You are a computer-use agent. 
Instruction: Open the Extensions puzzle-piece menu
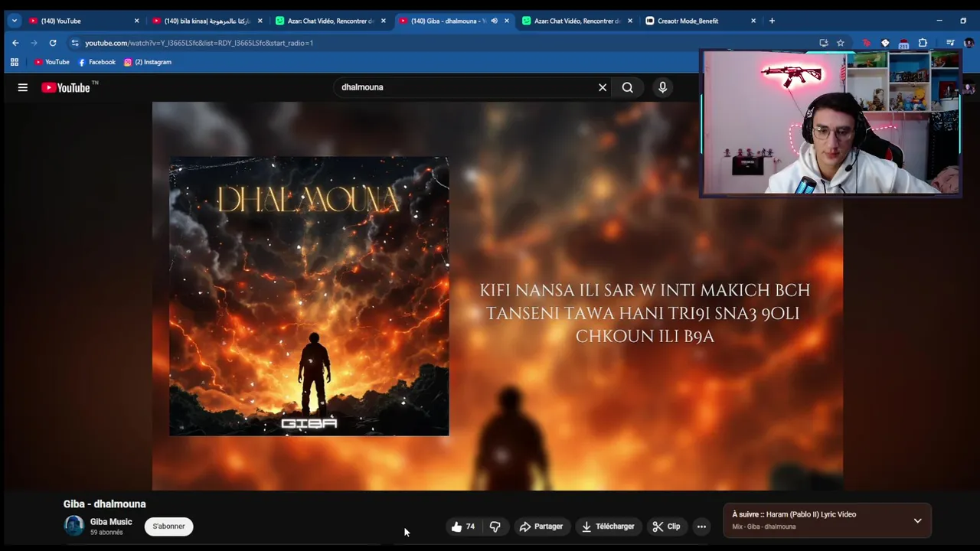pyautogui.click(x=923, y=43)
